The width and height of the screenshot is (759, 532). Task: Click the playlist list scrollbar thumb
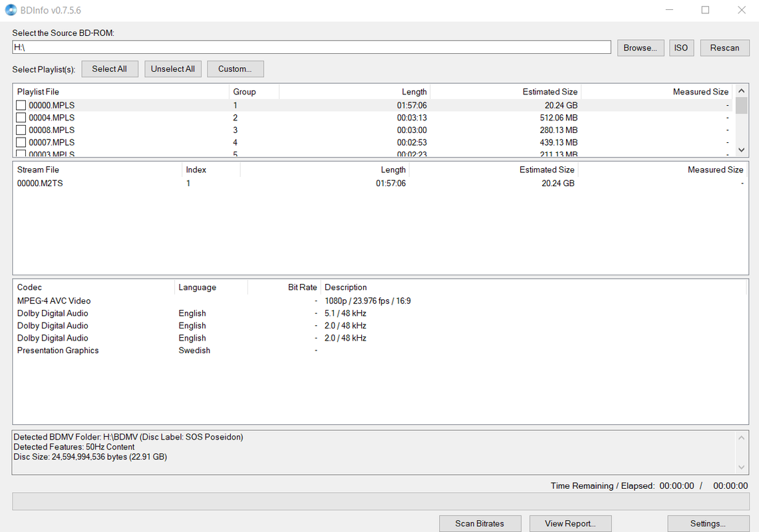coord(741,106)
